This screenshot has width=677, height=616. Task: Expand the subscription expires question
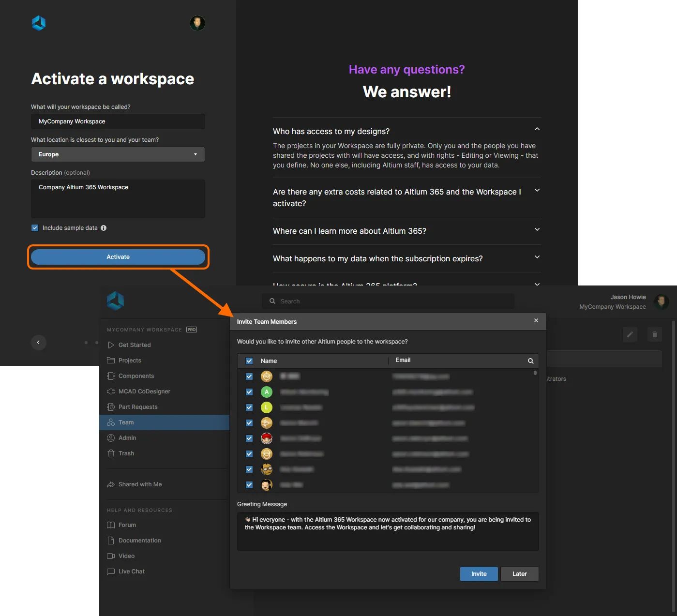pyautogui.click(x=537, y=257)
